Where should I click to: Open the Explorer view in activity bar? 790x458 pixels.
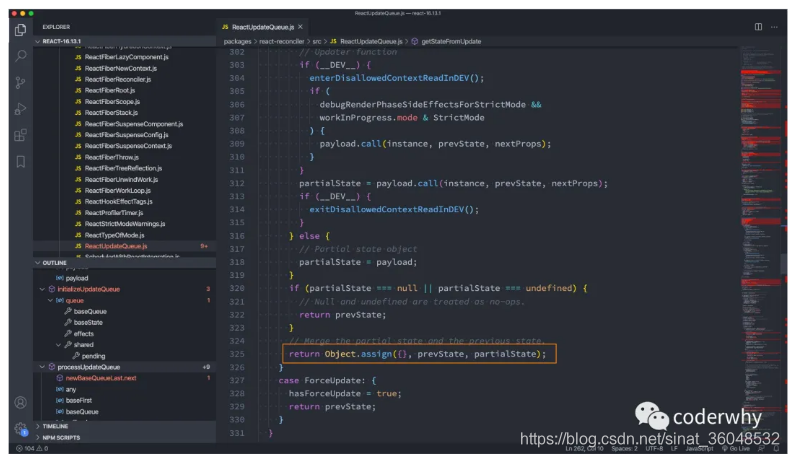(21, 30)
